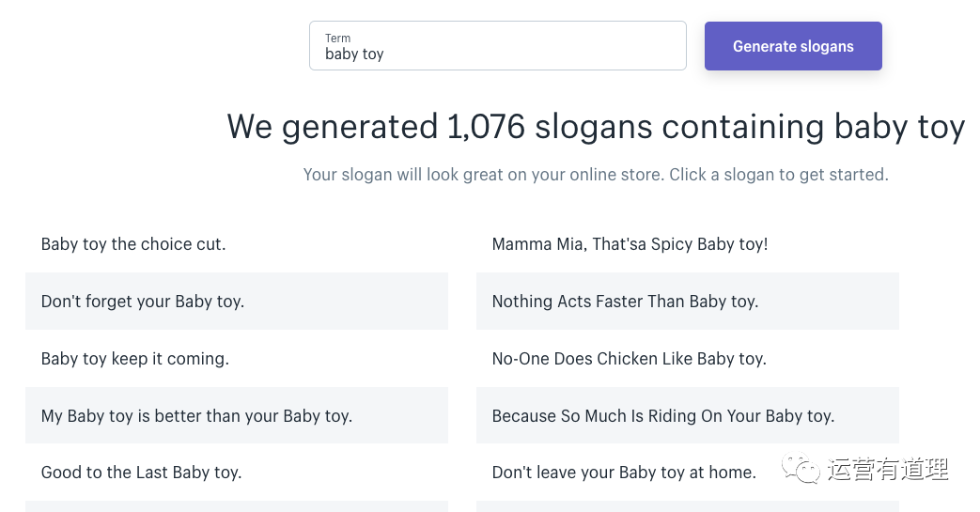This screenshot has height=512, width=980.
Task: Click the 'Your slogan will look great' subtitle
Action: pyautogui.click(x=596, y=175)
